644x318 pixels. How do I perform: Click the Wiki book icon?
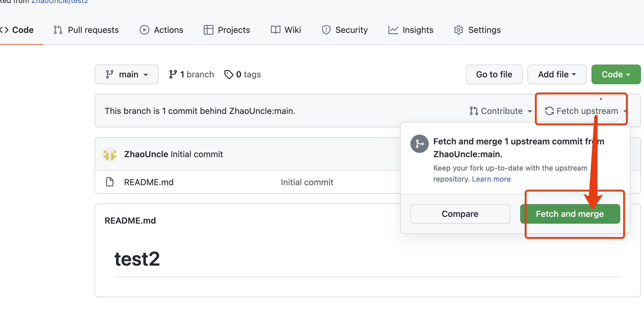coord(275,30)
